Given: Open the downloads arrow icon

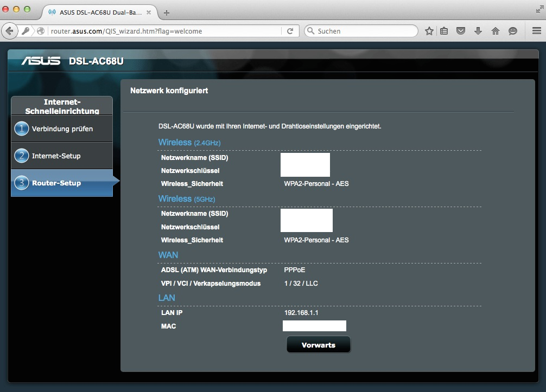Looking at the screenshot, I should click(478, 31).
